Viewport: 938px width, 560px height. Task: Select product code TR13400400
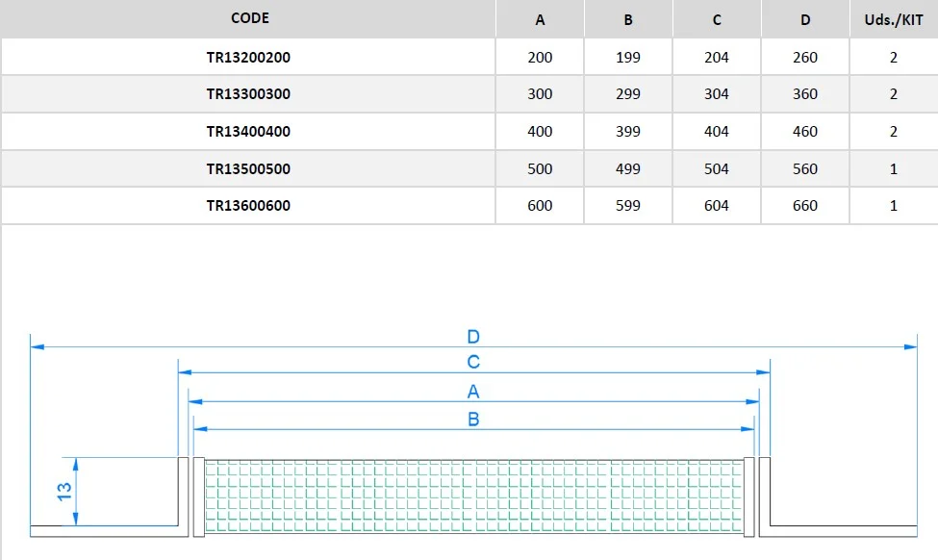[x=248, y=132]
